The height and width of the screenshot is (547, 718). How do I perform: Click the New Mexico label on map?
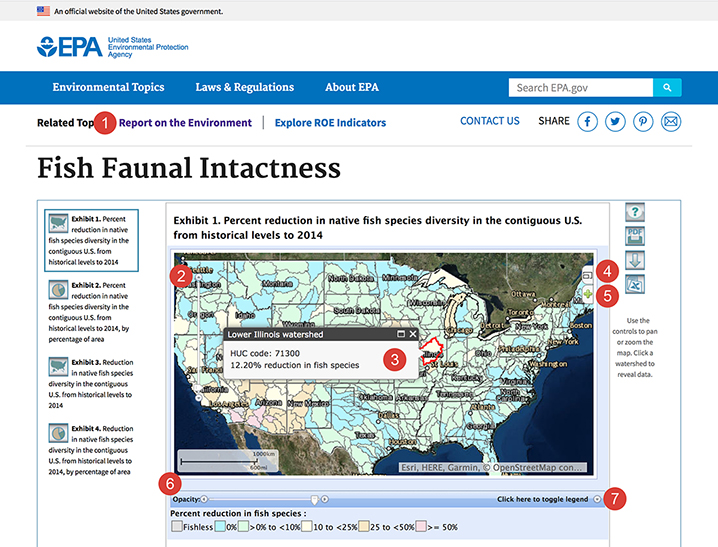pyautogui.click(x=308, y=403)
